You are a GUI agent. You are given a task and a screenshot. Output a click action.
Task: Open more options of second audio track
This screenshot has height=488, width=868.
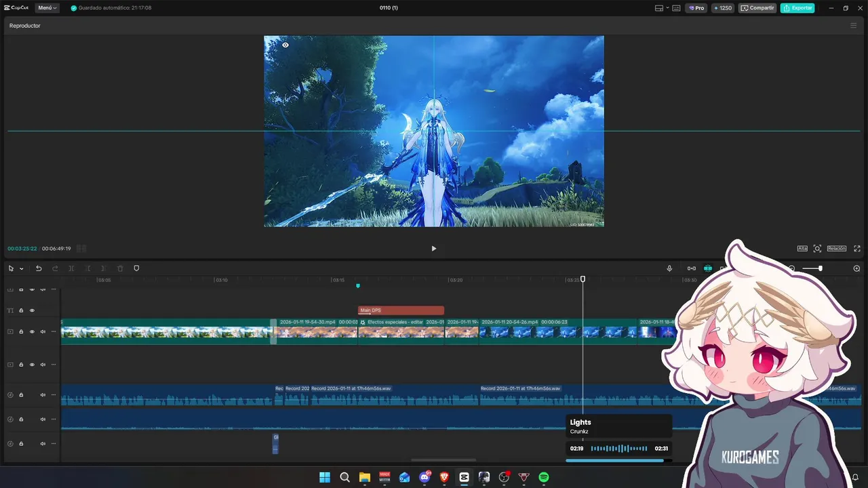(x=54, y=419)
